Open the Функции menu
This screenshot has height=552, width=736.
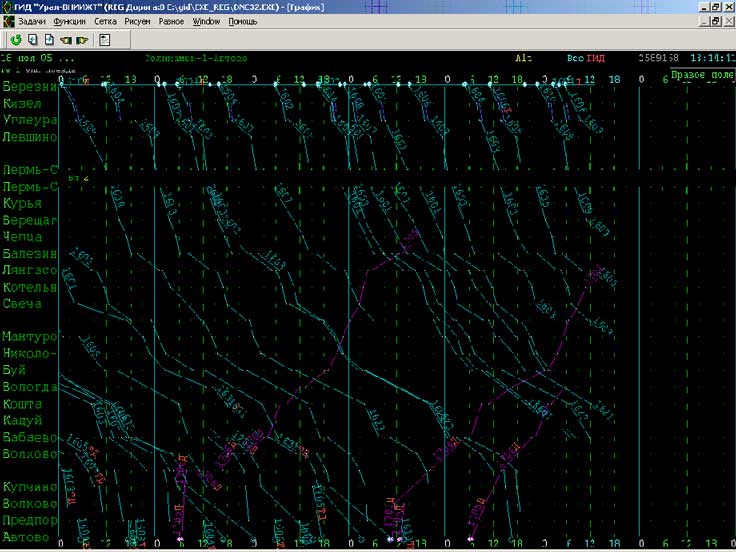tap(69, 22)
